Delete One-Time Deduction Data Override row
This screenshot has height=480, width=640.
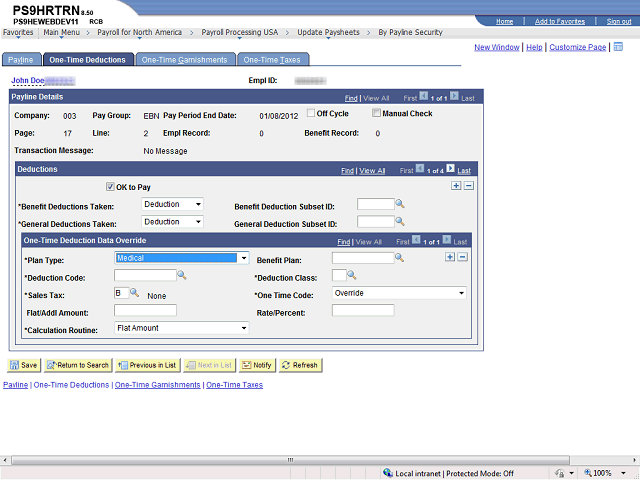tap(462, 257)
